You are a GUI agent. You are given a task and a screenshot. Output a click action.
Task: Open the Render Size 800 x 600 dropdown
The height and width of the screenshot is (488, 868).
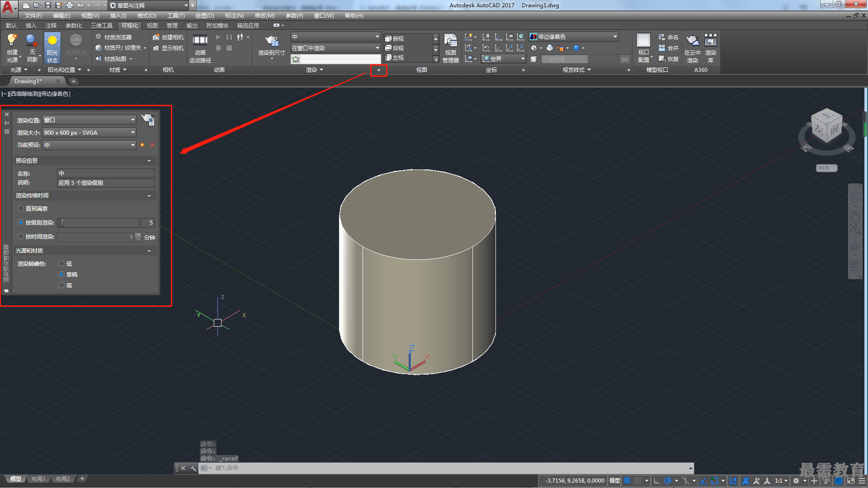[89, 132]
